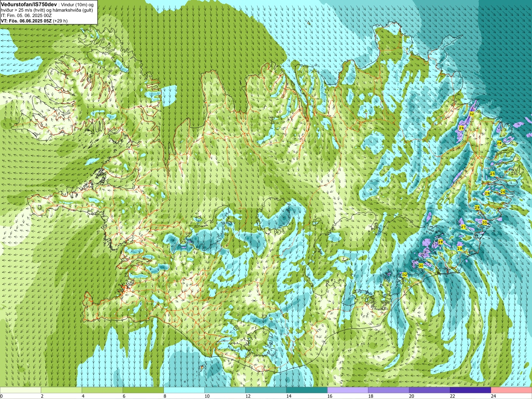Click the yellow gust label reading 27
The image size is (532, 399).
tap(463, 227)
